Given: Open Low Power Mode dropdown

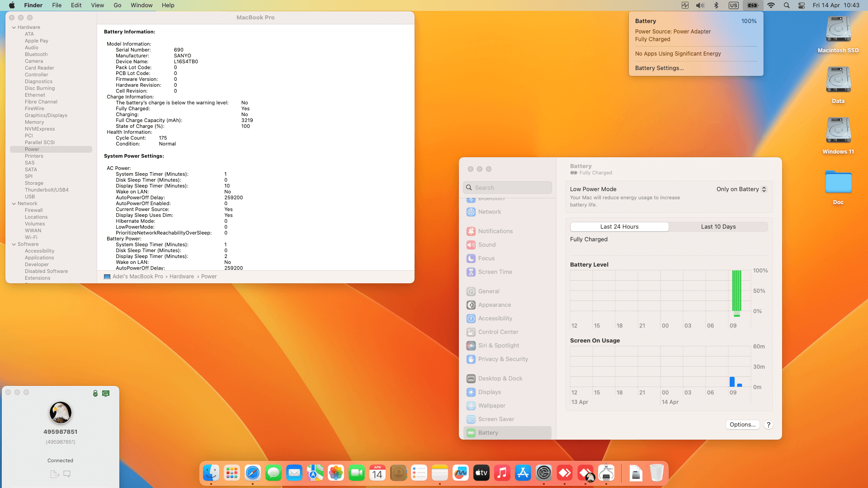Looking at the screenshot, I should tap(741, 189).
